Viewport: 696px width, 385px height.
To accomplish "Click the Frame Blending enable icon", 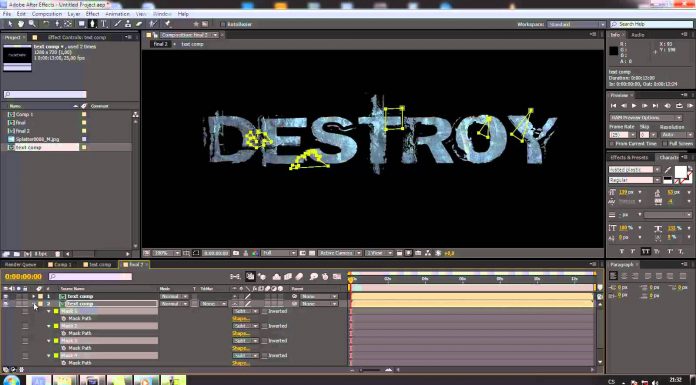I will tap(288, 277).
